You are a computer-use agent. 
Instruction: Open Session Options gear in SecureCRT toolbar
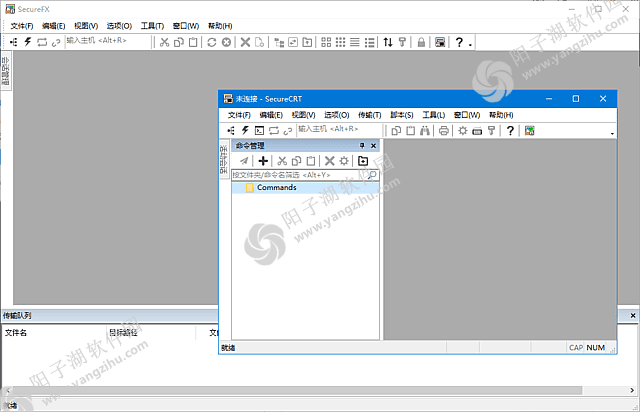462,131
